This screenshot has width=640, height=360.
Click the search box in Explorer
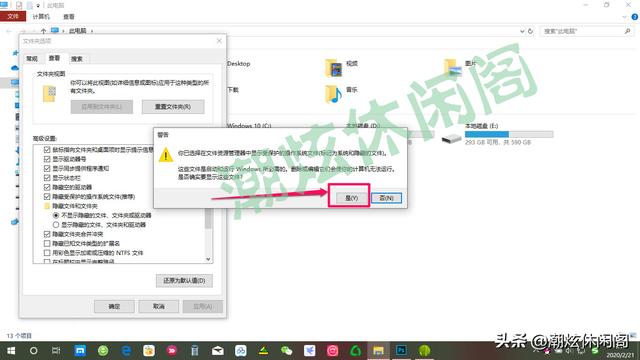click(586, 31)
